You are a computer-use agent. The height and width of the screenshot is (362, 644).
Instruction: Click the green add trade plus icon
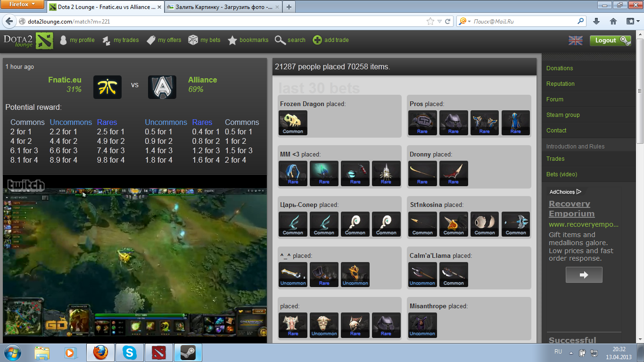317,40
